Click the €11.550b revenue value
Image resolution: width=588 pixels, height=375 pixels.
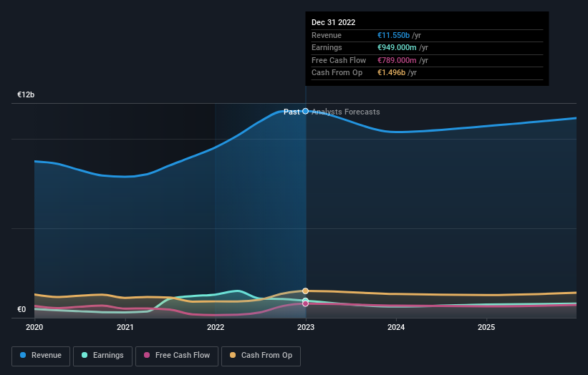pyautogui.click(x=393, y=35)
